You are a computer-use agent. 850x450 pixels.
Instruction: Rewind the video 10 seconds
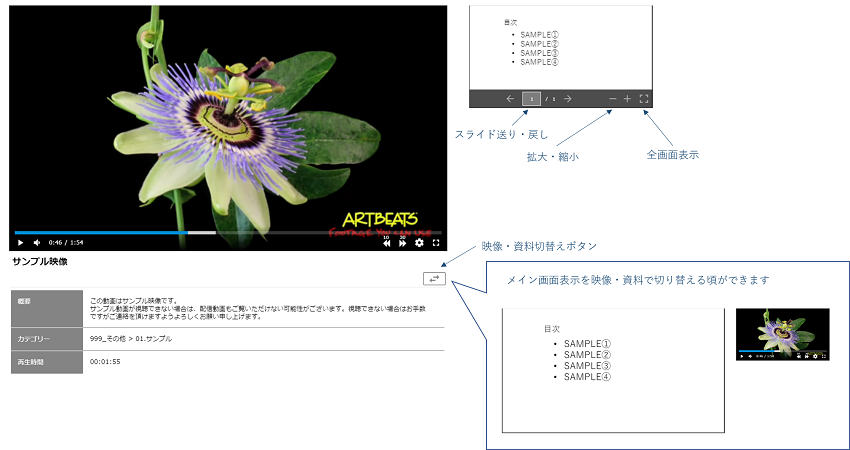[387, 242]
